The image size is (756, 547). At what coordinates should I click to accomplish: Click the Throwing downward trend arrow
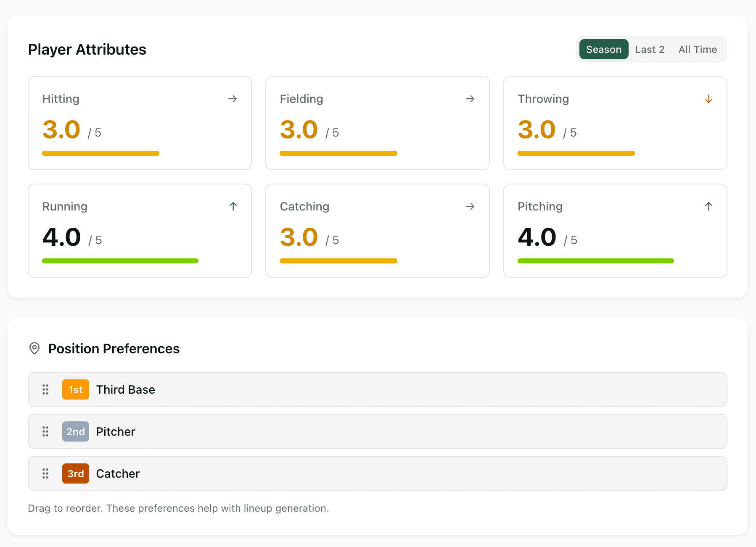coord(708,99)
